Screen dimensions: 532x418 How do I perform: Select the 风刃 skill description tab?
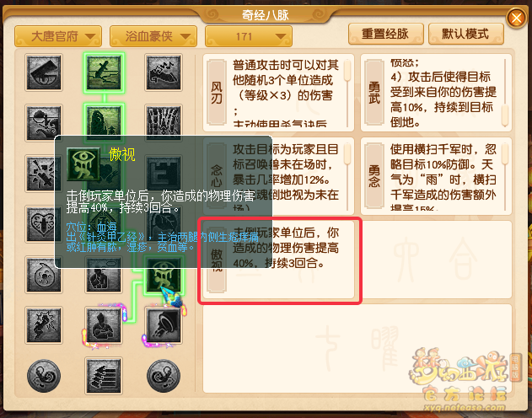pos(217,92)
